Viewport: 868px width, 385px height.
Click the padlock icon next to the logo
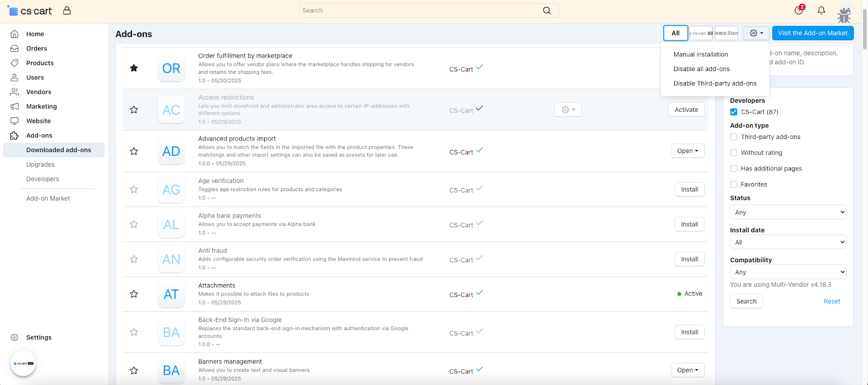(x=67, y=10)
